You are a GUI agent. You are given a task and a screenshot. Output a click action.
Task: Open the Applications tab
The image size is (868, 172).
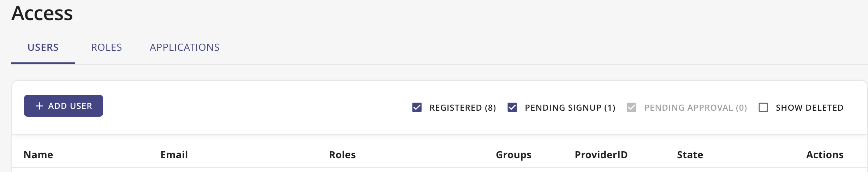tap(184, 47)
